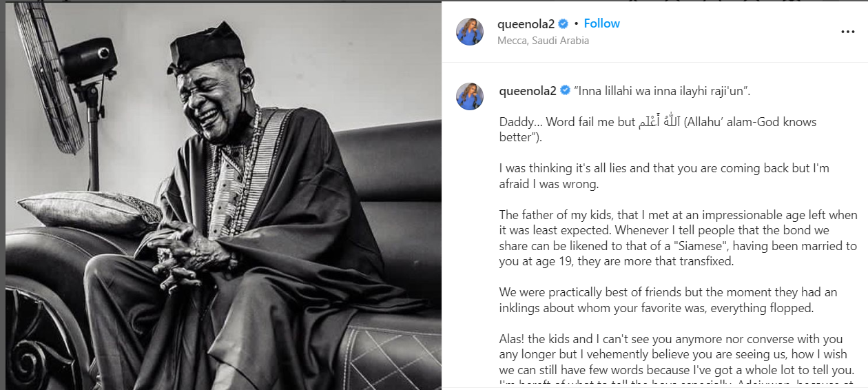
Task: Click the queenola2 username in the caption
Action: pyautogui.click(x=526, y=91)
